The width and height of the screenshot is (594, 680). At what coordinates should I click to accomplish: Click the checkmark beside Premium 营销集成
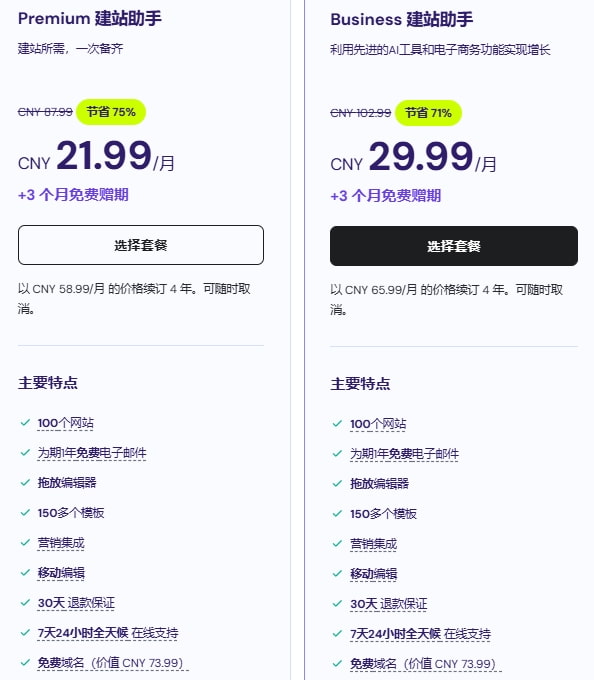25,543
